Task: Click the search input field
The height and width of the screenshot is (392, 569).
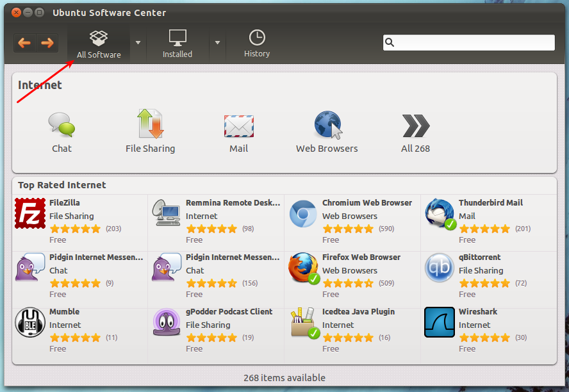Action: coord(469,42)
